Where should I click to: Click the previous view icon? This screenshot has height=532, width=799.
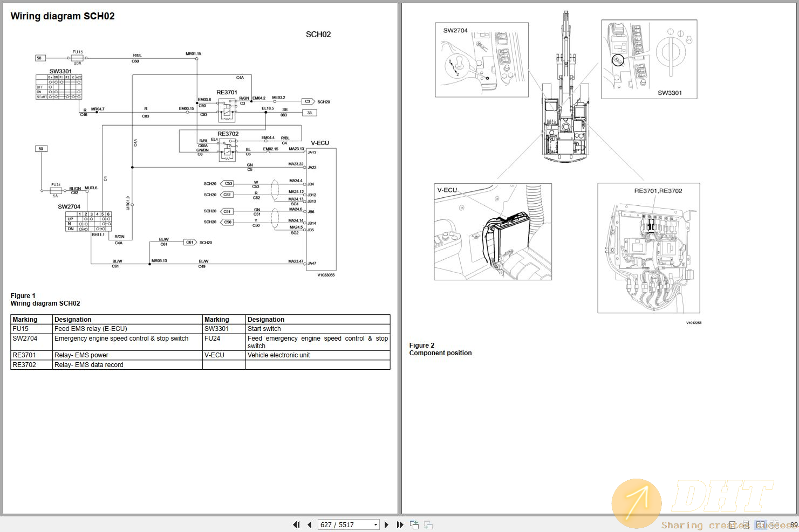pos(414,524)
